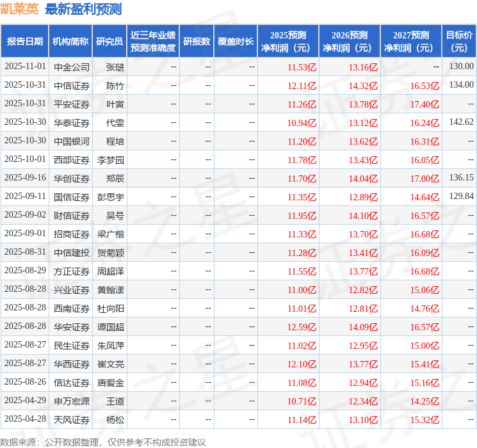
Task: Select the 研报数 column header
Action: point(197,42)
